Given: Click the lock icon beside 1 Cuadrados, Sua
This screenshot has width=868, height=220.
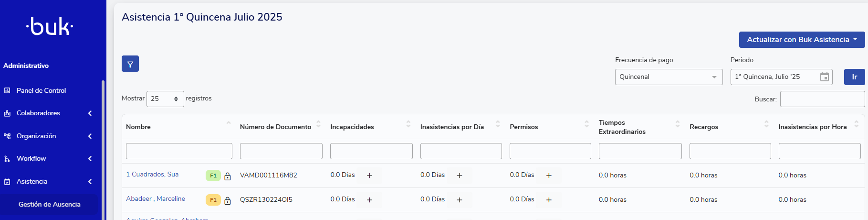Looking at the screenshot, I should click(228, 176).
